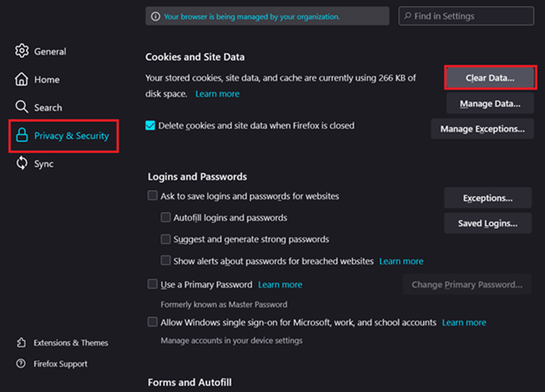Click the Clear Data... button
The height and width of the screenshot is (392, 545).
tap(490, 78)
